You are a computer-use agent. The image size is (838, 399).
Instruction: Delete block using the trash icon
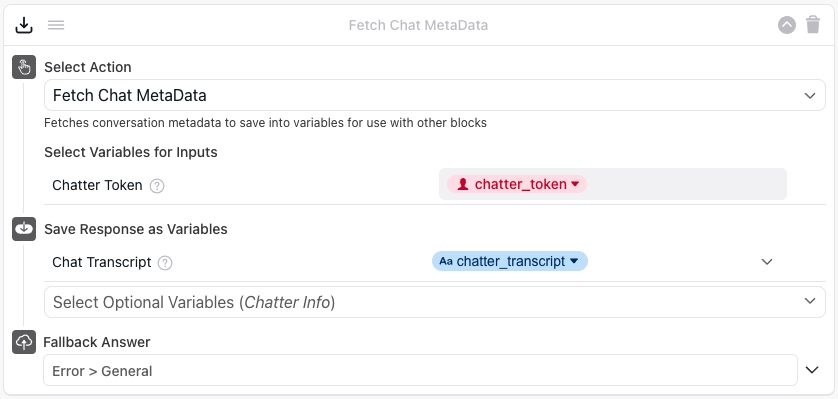point(813,25)
